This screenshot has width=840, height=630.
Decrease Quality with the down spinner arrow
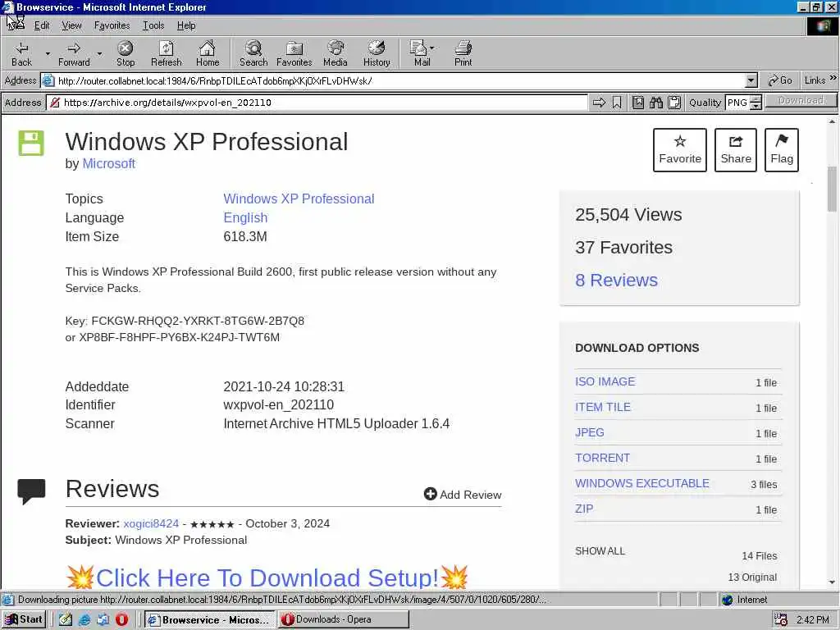[x=756, y=106]
